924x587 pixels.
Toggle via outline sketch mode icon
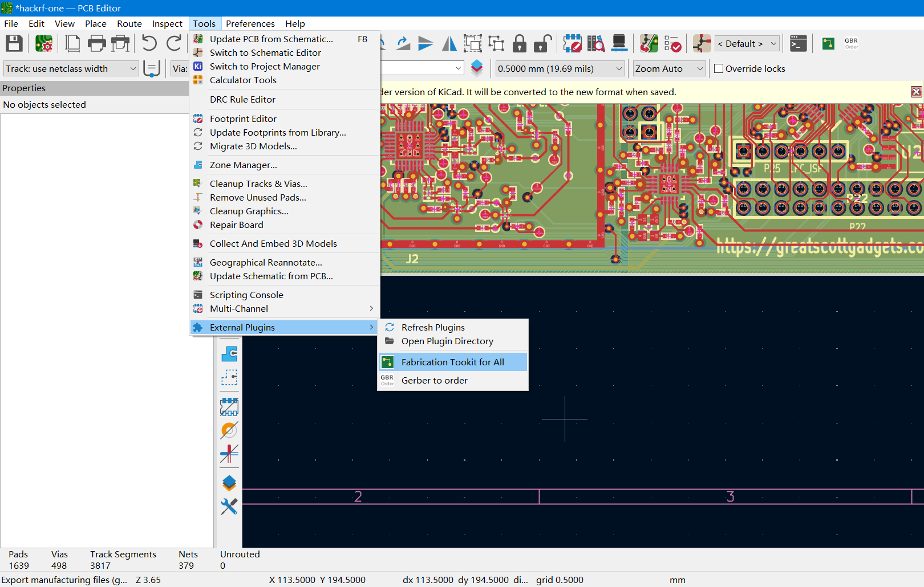(229, 430)
